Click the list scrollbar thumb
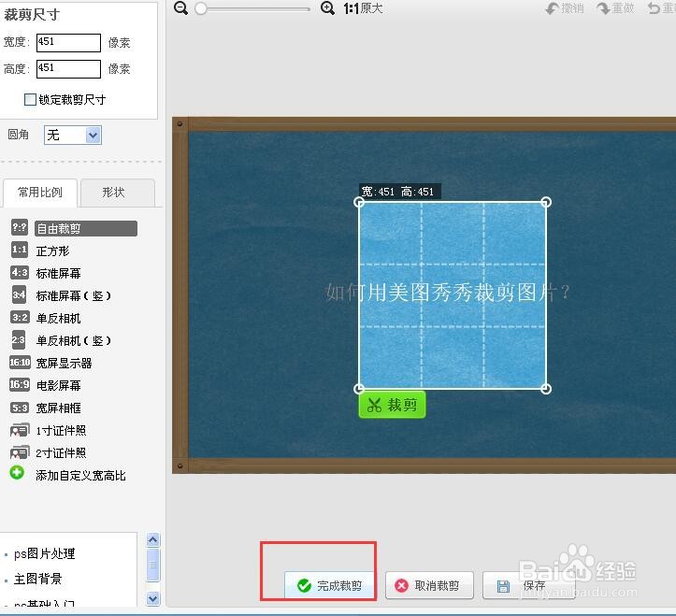This screenshot has height=616, width=676. (x=153, y=565)
